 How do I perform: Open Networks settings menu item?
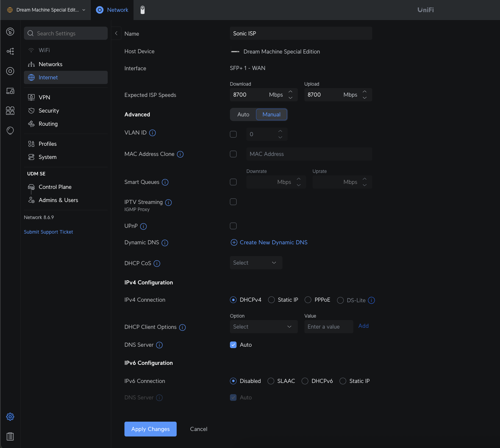[66, 64]
